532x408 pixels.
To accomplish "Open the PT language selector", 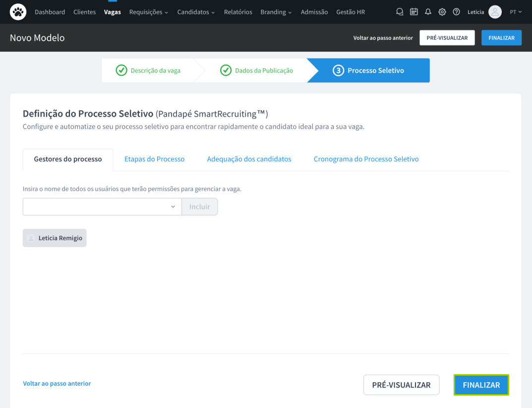I will 516,12.
